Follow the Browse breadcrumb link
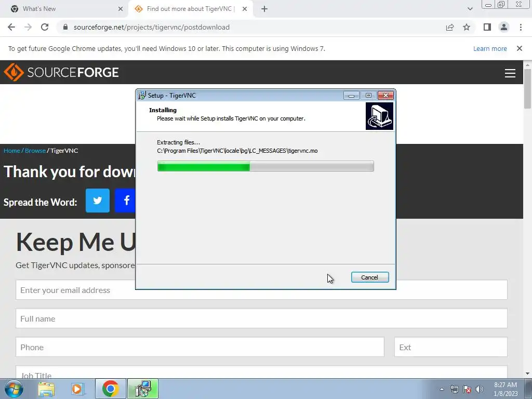This screenshot has height=399, width=532. pyautogui.click(x=35, y=151)
